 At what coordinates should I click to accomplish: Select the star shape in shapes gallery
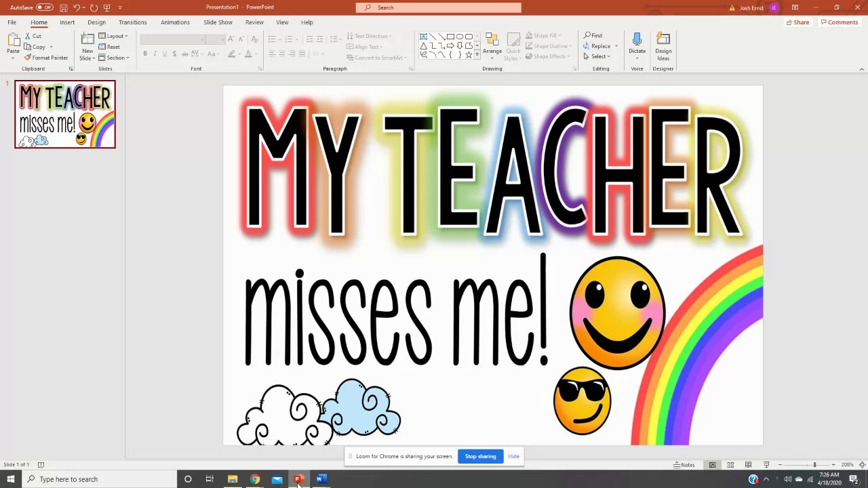coord(469,54)
